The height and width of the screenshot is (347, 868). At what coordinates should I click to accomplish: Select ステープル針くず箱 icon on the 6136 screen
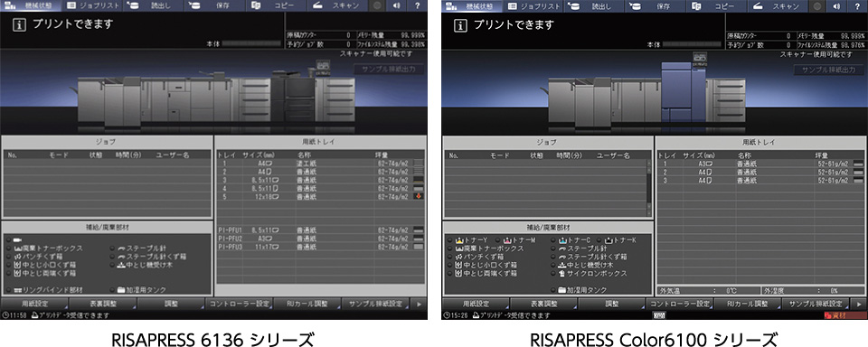click(x=121, y=257)
